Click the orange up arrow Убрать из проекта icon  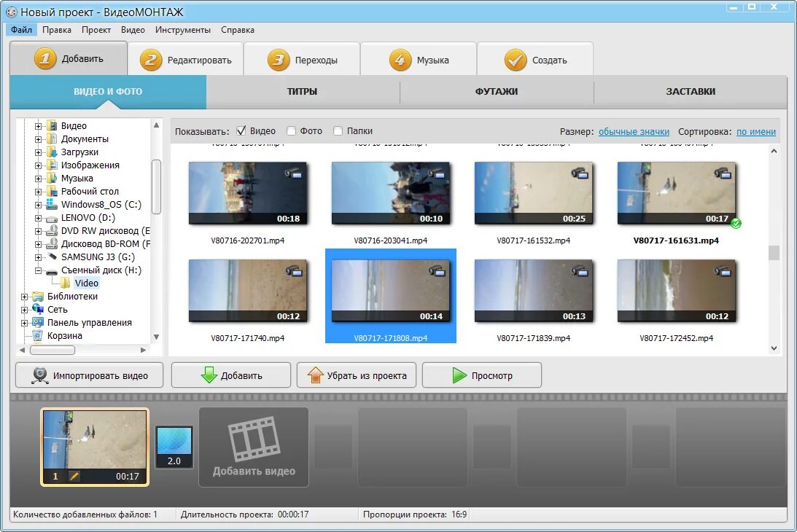(x=315, y=375)
